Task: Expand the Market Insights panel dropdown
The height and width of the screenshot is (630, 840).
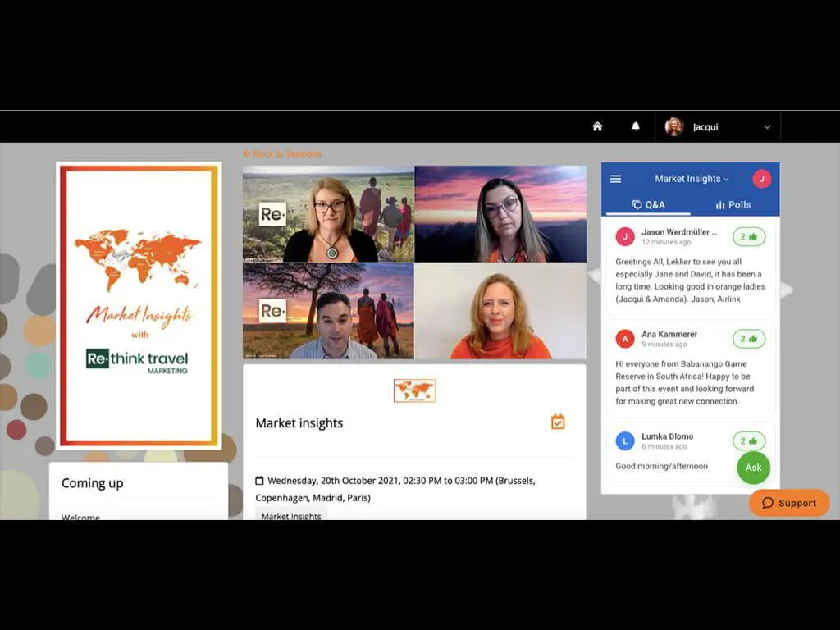Action: [x=692, y=179]
